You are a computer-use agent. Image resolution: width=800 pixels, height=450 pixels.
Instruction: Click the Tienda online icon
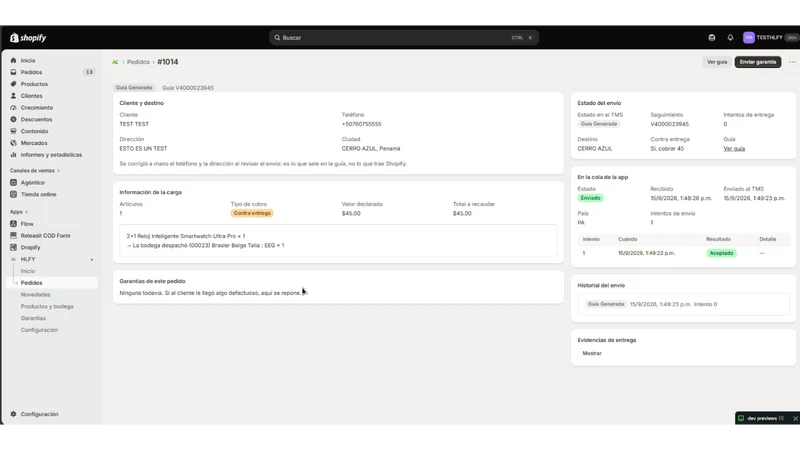click(x=13, y=194)
